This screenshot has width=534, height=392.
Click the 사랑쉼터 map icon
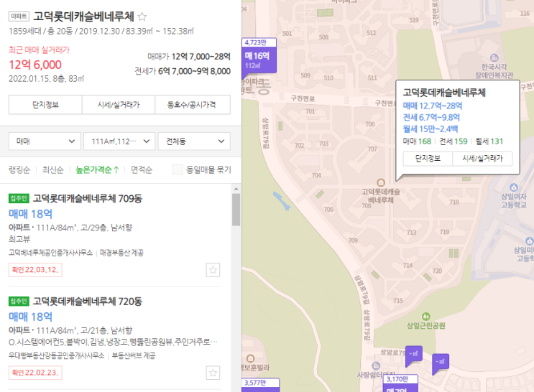[376, 366]
